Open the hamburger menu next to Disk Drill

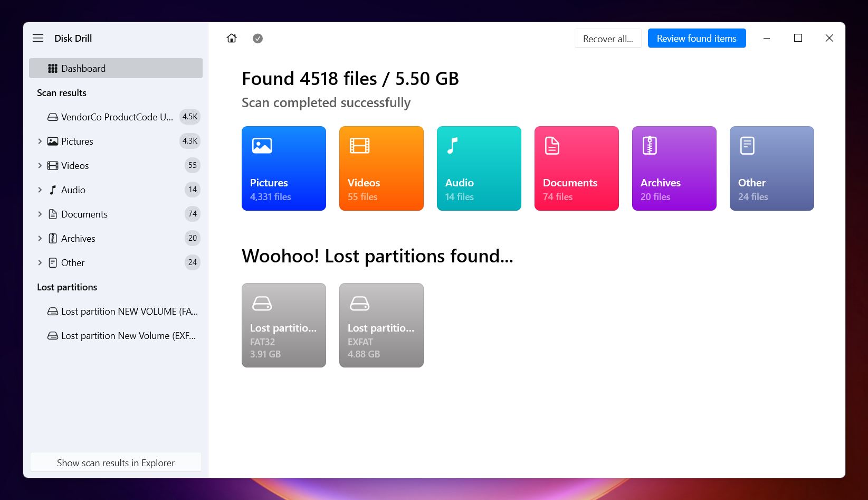[38, 38]
